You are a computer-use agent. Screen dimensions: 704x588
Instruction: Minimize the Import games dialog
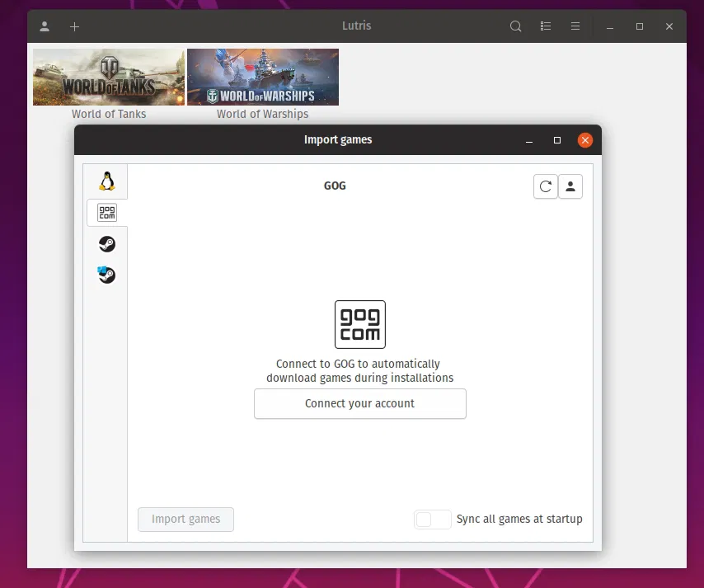tap(529, 140)
